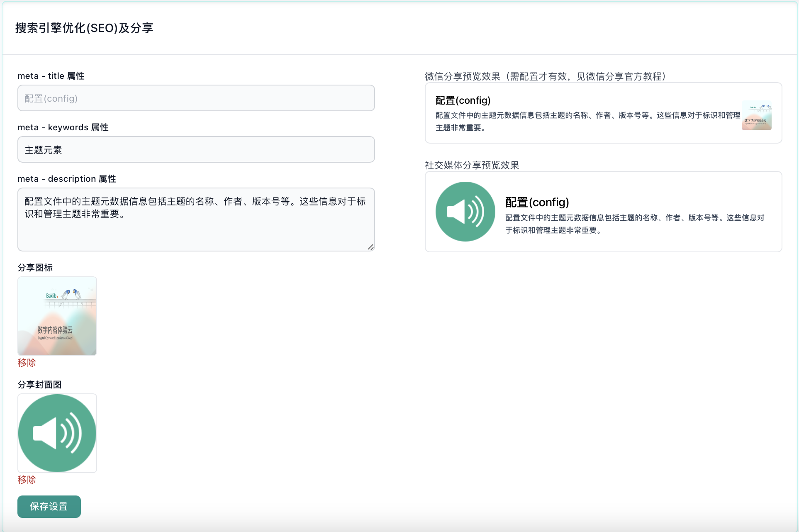This screenshot has width=799, height=532.
Task: Click the WeChat share preview label
Action: click(545, 76)
